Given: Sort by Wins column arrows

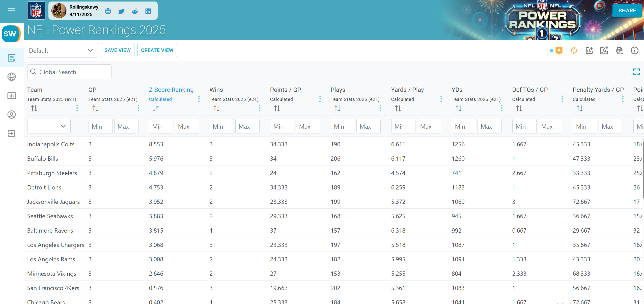Looking at the screenshot, I should click(x=216, y=108).
